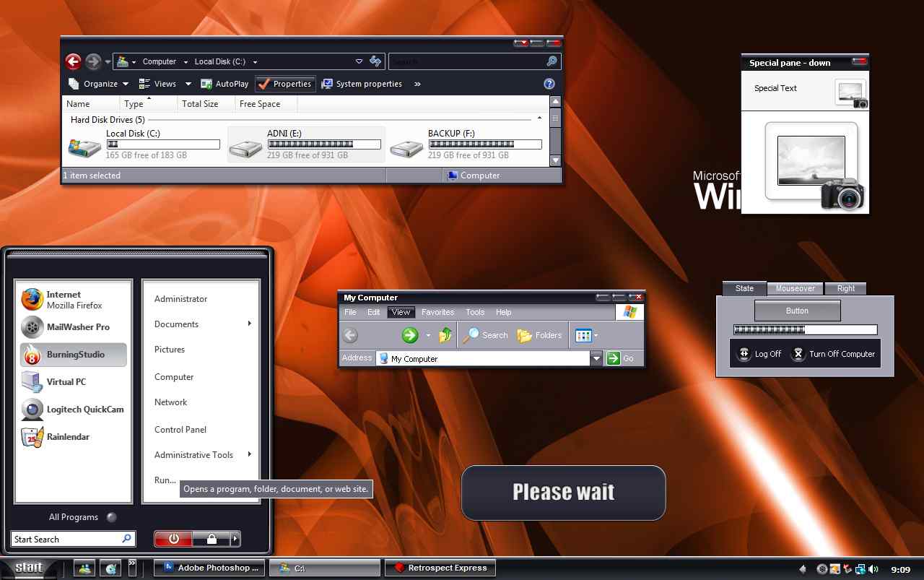
Task: Click Back arrow in the My Computer window
Action: [350, 335]
